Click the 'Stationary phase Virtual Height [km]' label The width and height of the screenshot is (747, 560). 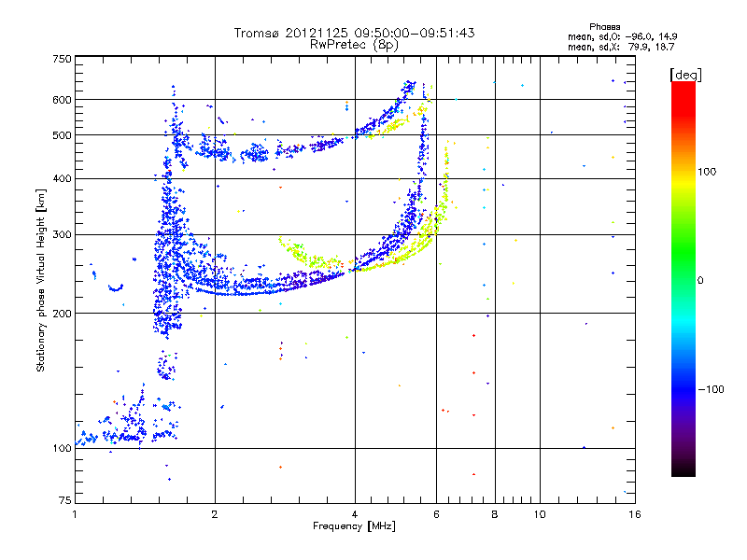click(40, 280)
